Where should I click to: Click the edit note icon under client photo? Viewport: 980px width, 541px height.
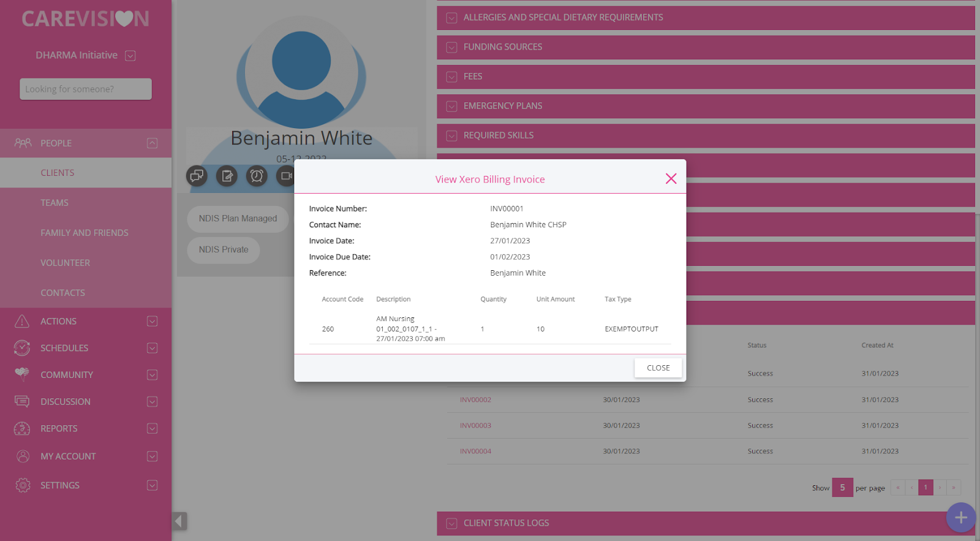[x=227, y=176]
